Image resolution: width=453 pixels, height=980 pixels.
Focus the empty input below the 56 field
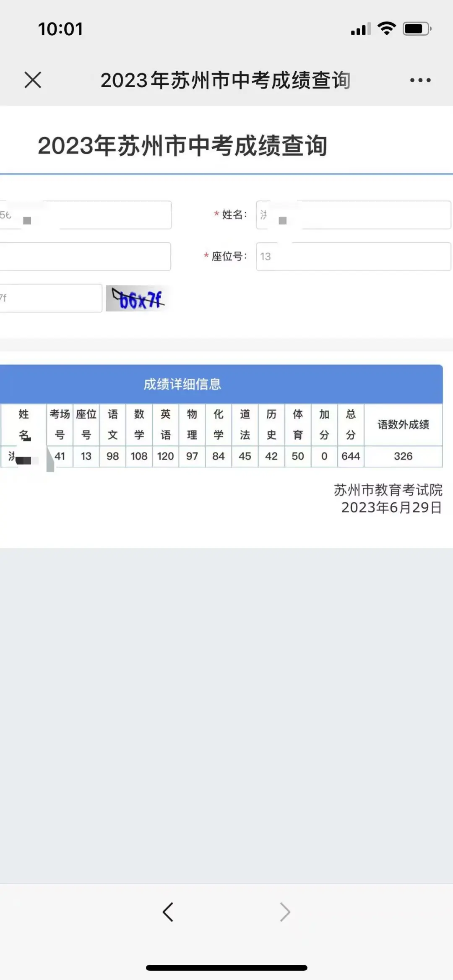pos(85,256)
